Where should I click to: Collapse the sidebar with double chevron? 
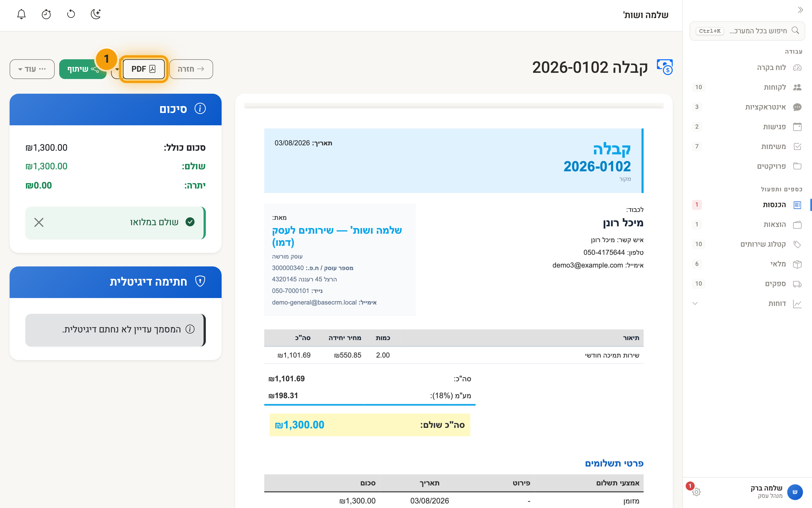pos(800,10)
